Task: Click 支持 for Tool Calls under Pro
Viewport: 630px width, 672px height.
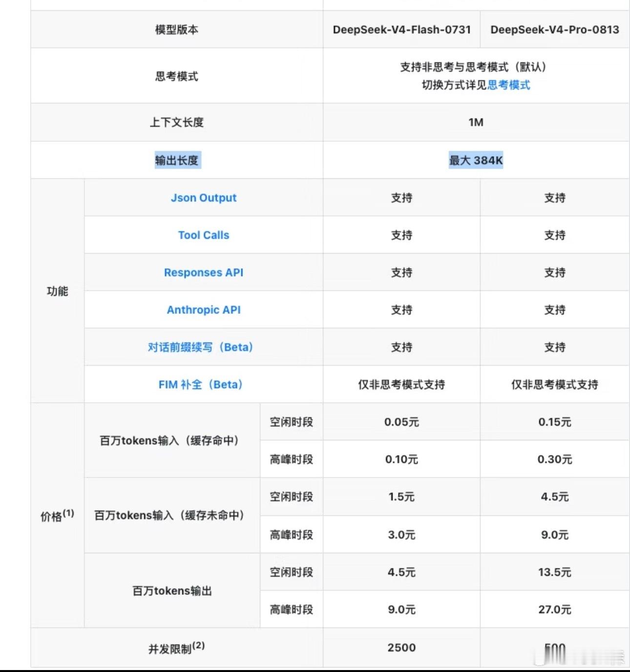Action: tap(555, 235)
